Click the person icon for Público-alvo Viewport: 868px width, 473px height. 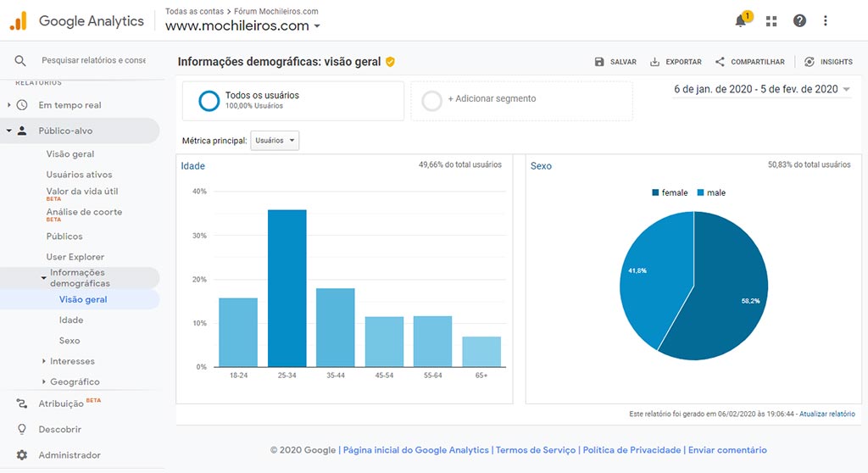(22, 131)
